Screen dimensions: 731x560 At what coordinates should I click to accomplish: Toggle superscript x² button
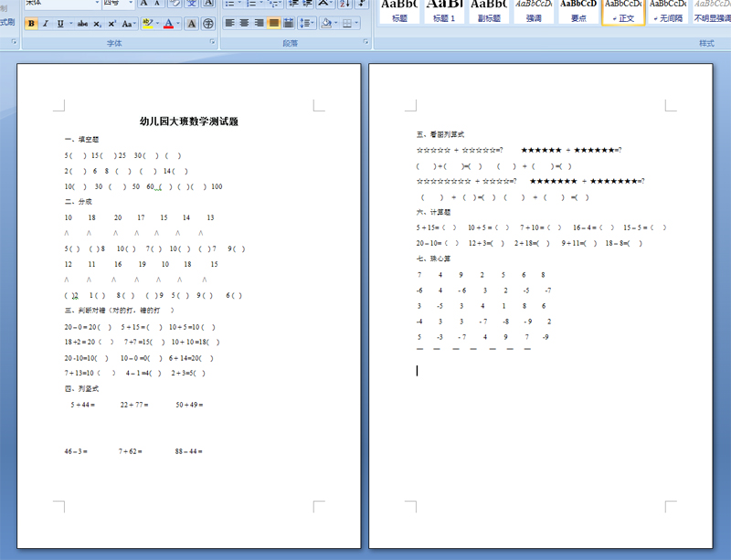coord(111,24)
